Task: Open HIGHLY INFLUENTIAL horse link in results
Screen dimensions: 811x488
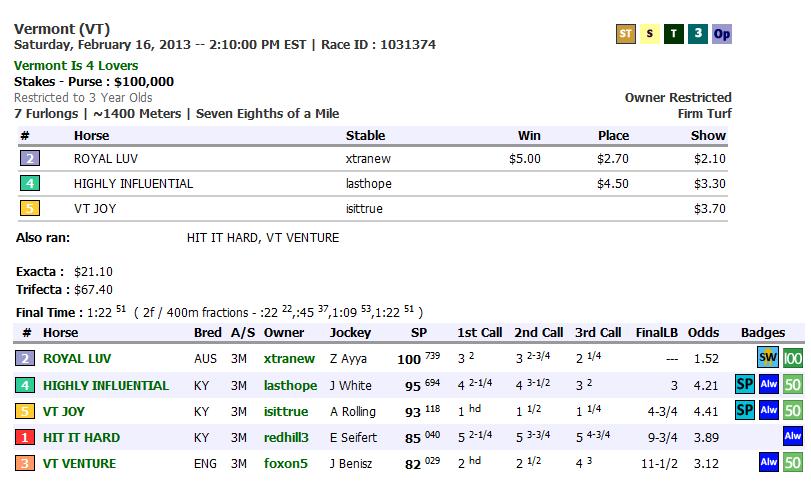Action: 105,385
